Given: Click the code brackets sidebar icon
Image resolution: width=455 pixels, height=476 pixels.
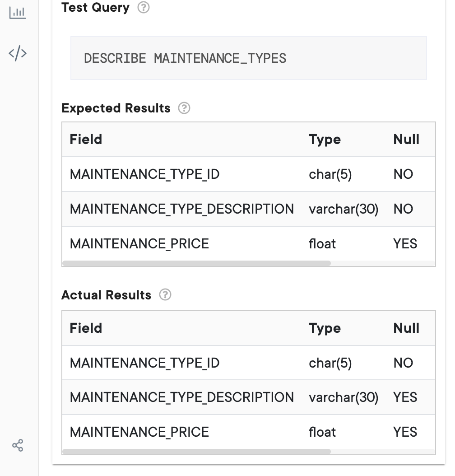Looking at the screenshot, I should (18, 54).
